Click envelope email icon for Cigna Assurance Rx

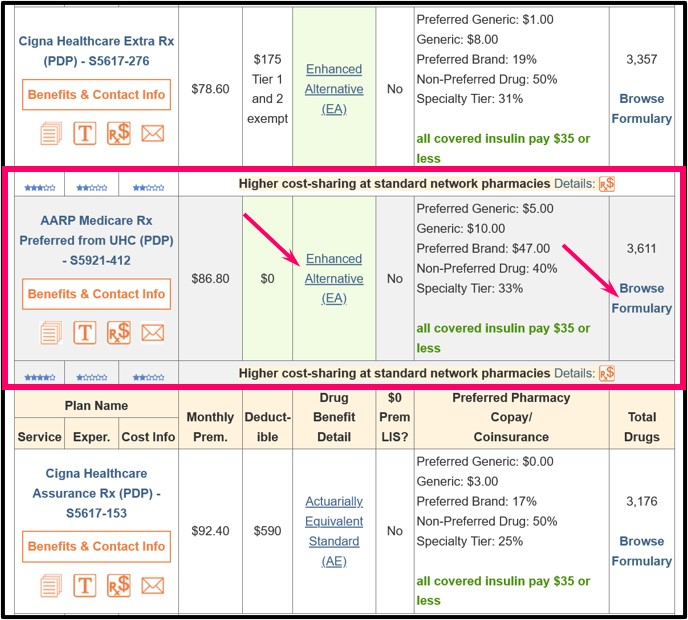click(x=153, y=586)
